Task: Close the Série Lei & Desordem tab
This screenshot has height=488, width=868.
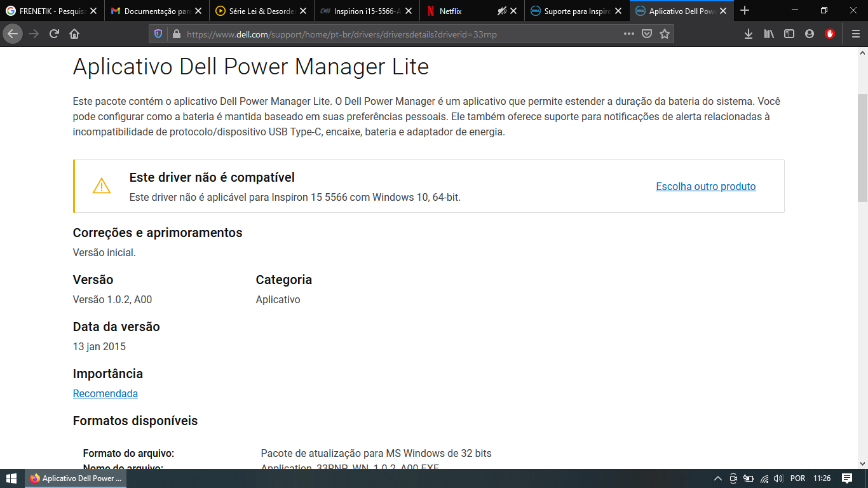Action: click(x=303, y=11)
